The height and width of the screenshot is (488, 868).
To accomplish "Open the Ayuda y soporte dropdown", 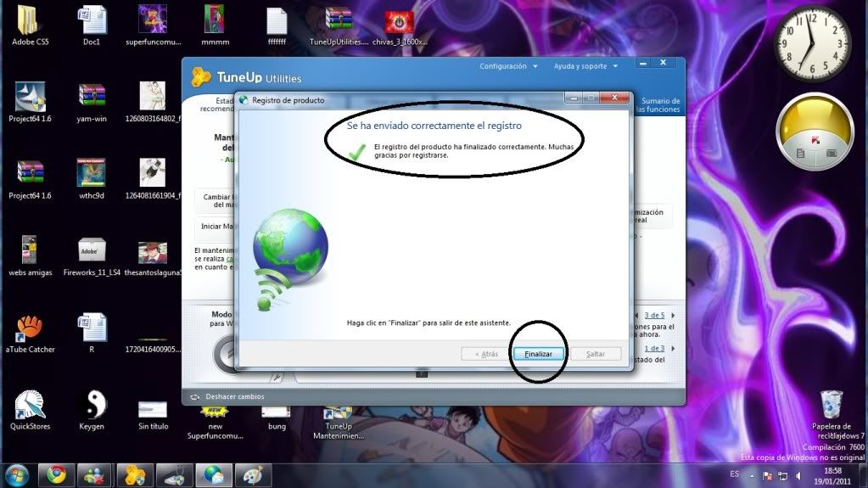I will (585, 66).
